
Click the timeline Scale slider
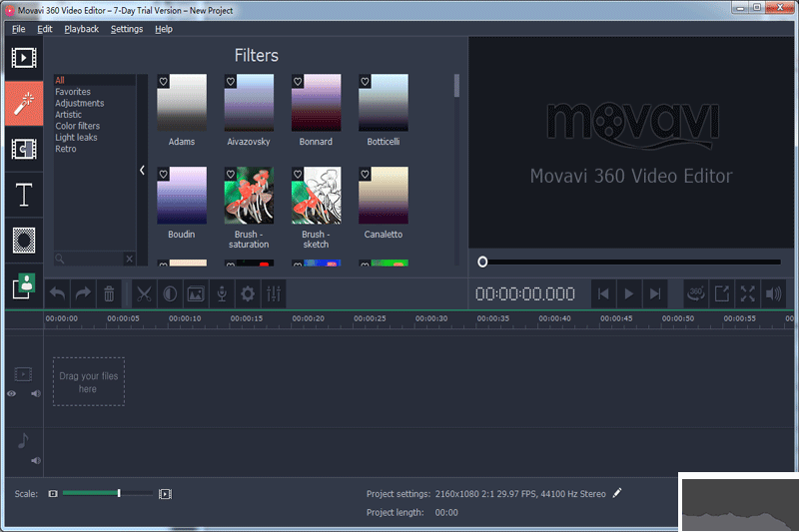(x=108, y=493)
